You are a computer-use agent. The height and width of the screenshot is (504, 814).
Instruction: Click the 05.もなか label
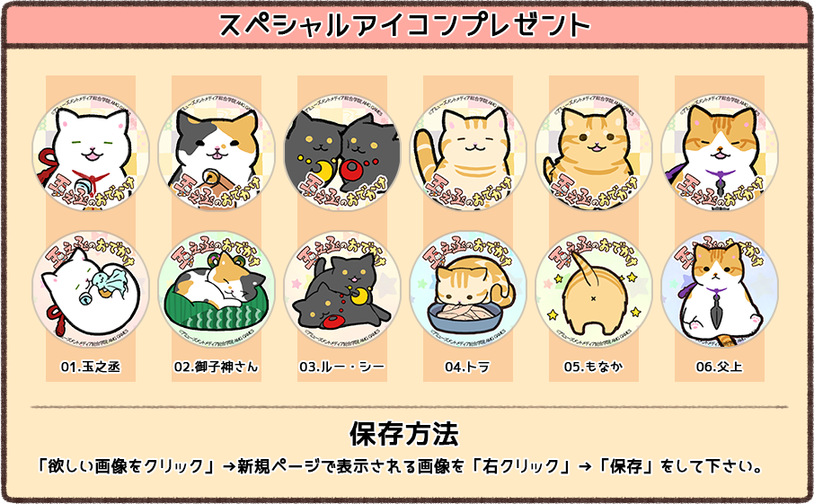tap(593, 367)
